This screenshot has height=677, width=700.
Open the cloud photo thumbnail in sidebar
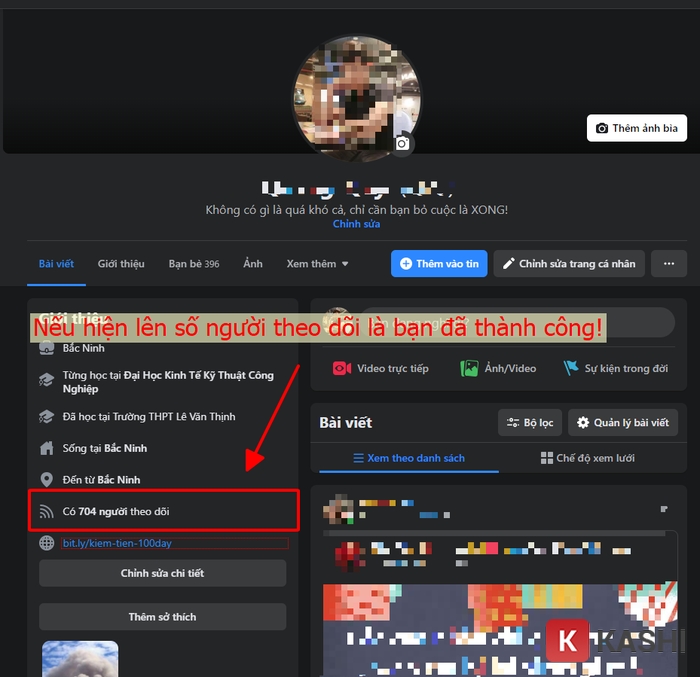80,659
